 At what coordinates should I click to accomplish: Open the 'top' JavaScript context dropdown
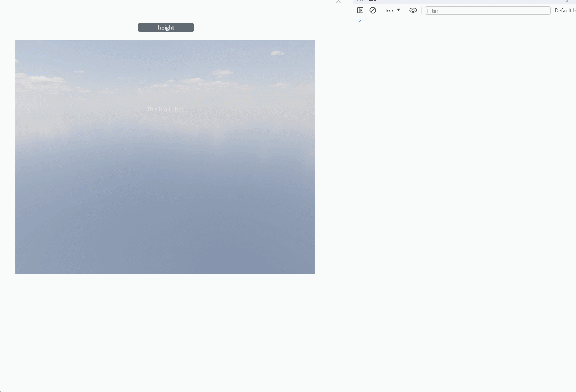coord(392,10)
